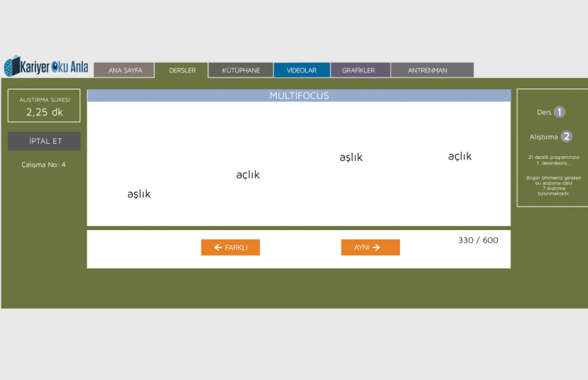The width and height of the screenshot is (588, 380).
Task: Navigate to the ANTRENMAN tab
Action: pyautogui.click(x=428, y=70)
